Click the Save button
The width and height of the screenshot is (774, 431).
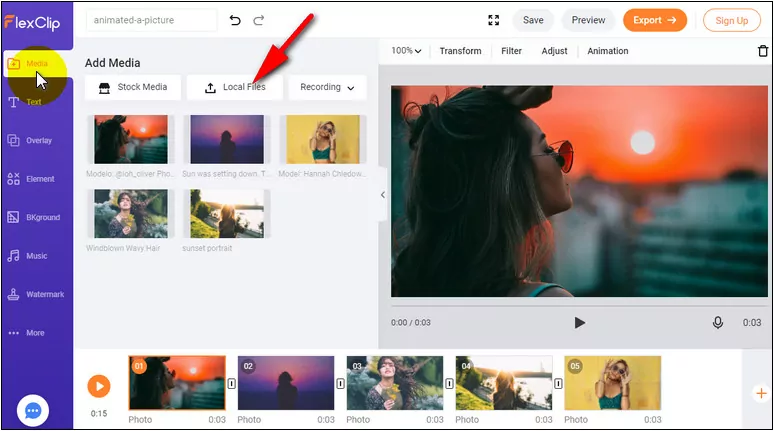coord(533,20)
